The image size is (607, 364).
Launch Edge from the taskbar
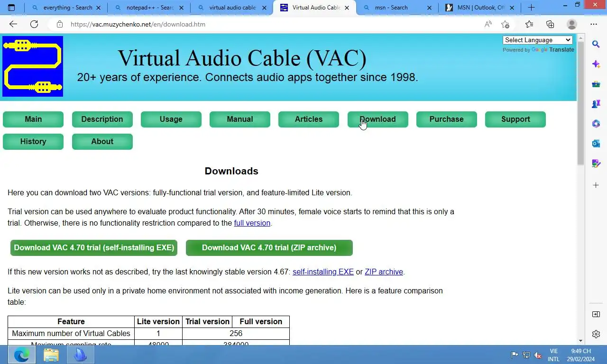[x=21, y=355]
